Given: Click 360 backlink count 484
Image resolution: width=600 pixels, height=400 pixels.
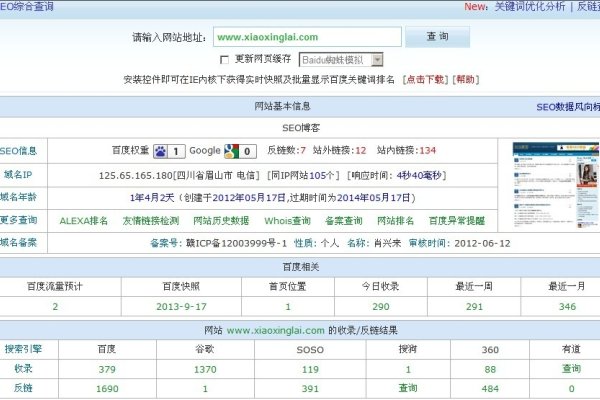Looking at the screenshot, I should pyautogui.click(x=490, y=389).
